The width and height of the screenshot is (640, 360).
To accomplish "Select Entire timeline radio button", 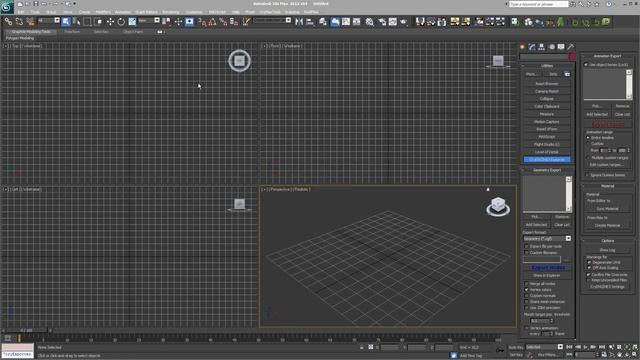I will pyautogui.click(x=588, y=138).
